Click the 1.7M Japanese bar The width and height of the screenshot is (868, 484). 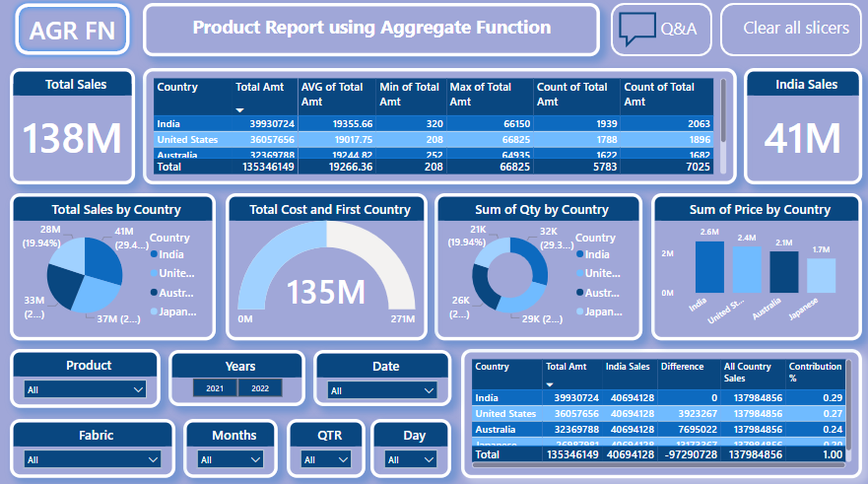pos(821,276)
